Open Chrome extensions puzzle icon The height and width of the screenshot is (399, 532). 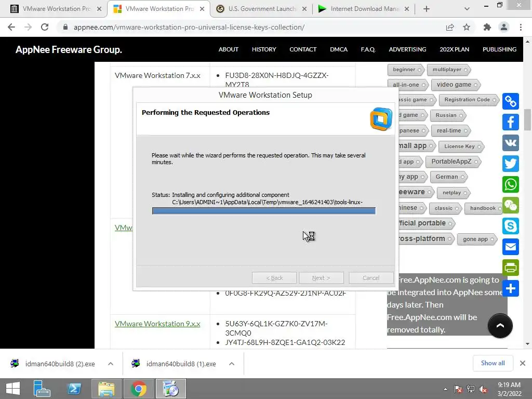(x=487, y=27)
